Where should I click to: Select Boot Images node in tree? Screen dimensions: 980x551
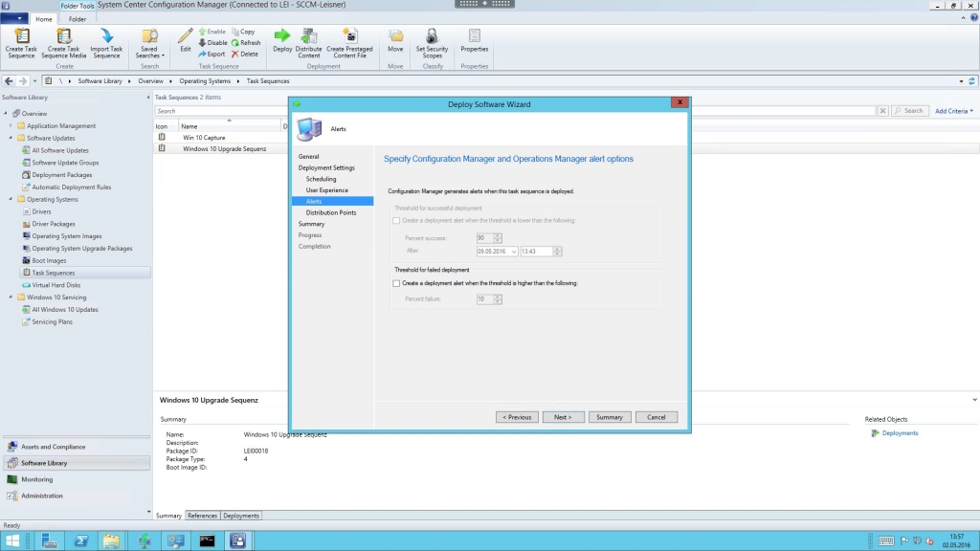click(x=49, y=260)
